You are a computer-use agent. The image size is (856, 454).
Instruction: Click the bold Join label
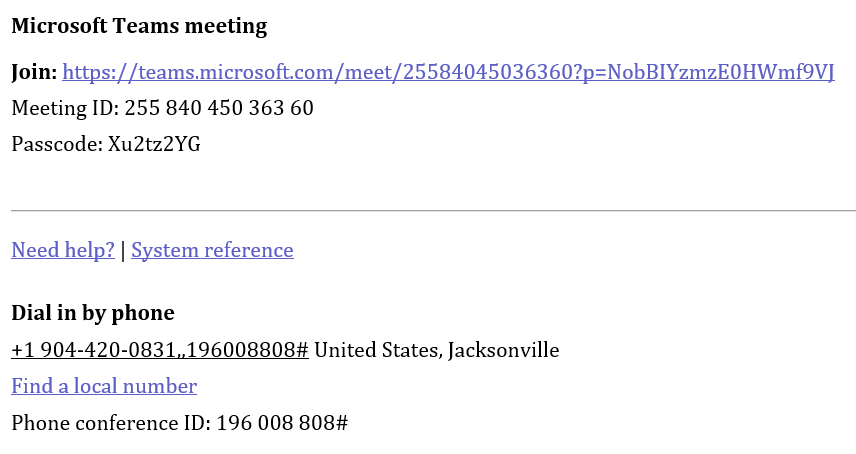point(34,73)
